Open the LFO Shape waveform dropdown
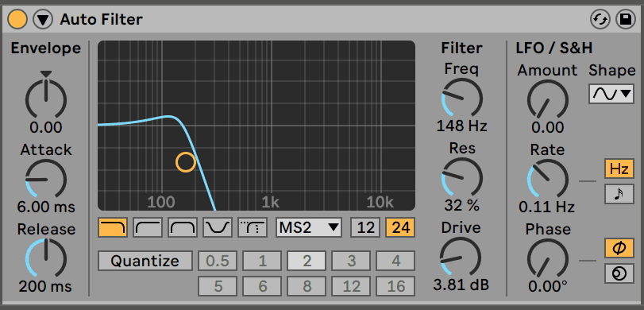The width and height of the screenshot is (644, 310). [x=611, y=94]
